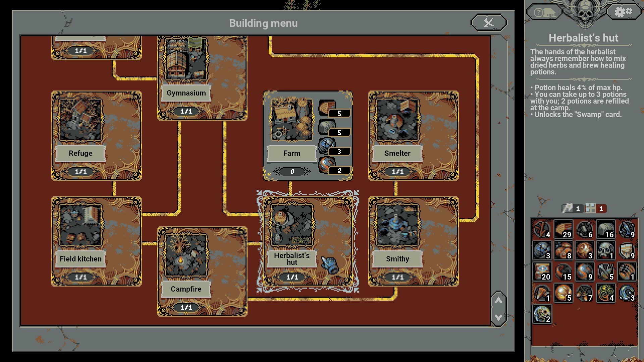This screenshot has width=644, height=362.
Task: Click the Smelter 1/1 level badge
Action: [x=398, y=172]
